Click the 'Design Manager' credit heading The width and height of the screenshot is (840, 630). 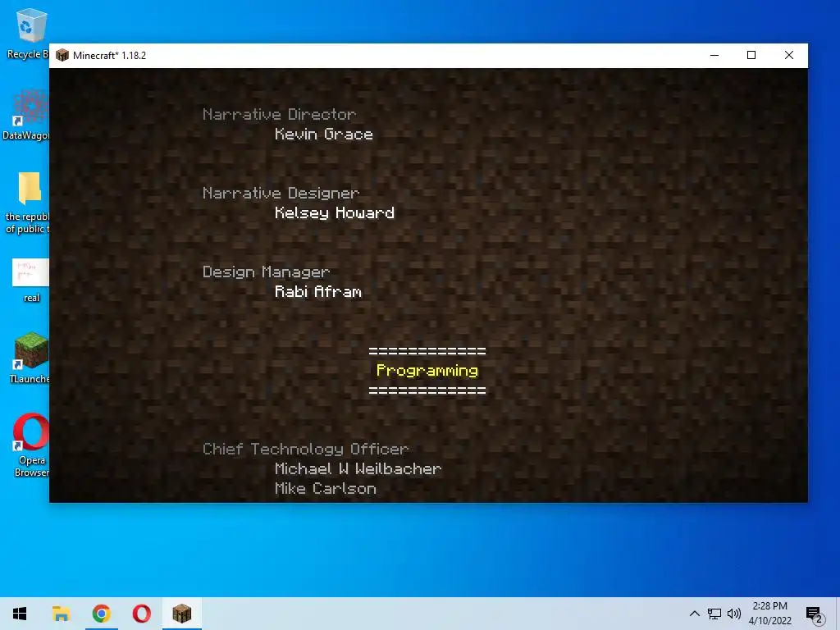click(266, 272)
